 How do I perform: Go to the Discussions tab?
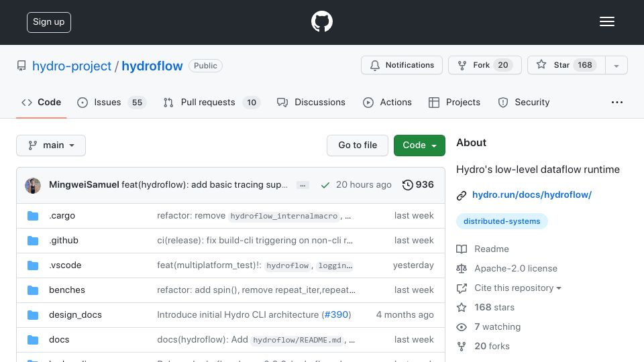pyautogui.click(x=311, y=102)
